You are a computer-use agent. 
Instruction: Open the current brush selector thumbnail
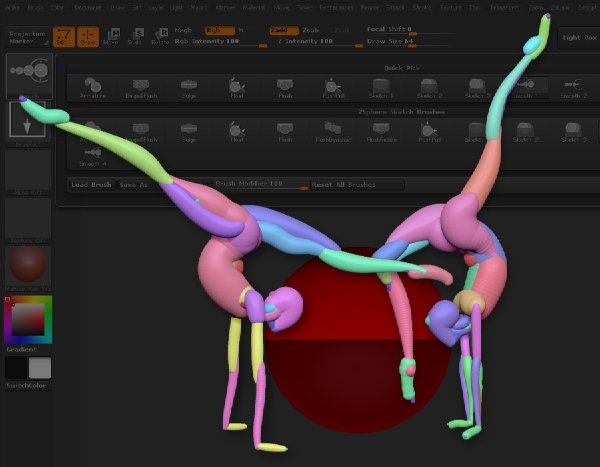click(29, 76)
